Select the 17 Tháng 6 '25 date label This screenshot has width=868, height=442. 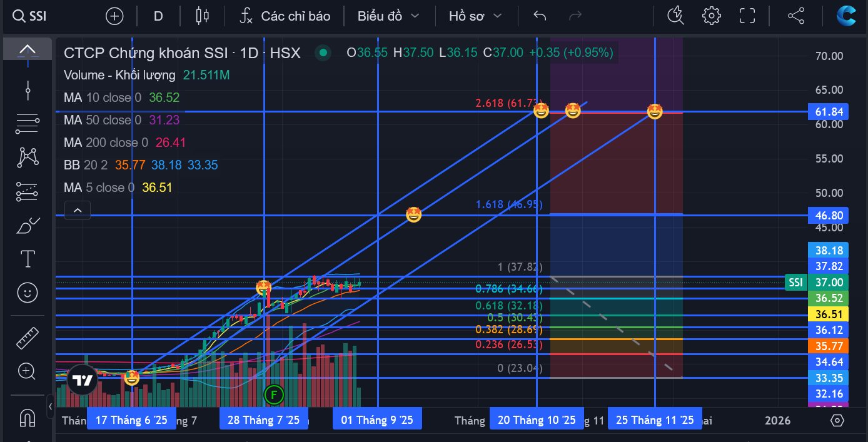[131, 420]
